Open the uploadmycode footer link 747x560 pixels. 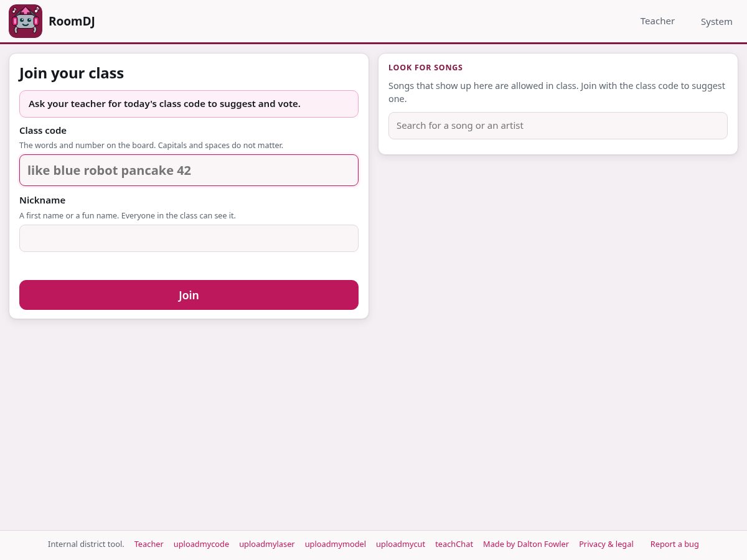(x=201, y=544)
